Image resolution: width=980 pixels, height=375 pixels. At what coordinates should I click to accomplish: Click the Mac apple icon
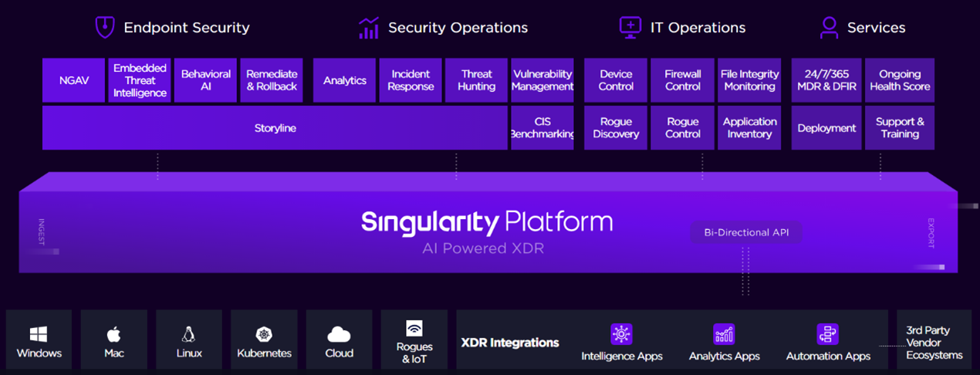pos(113,334)
